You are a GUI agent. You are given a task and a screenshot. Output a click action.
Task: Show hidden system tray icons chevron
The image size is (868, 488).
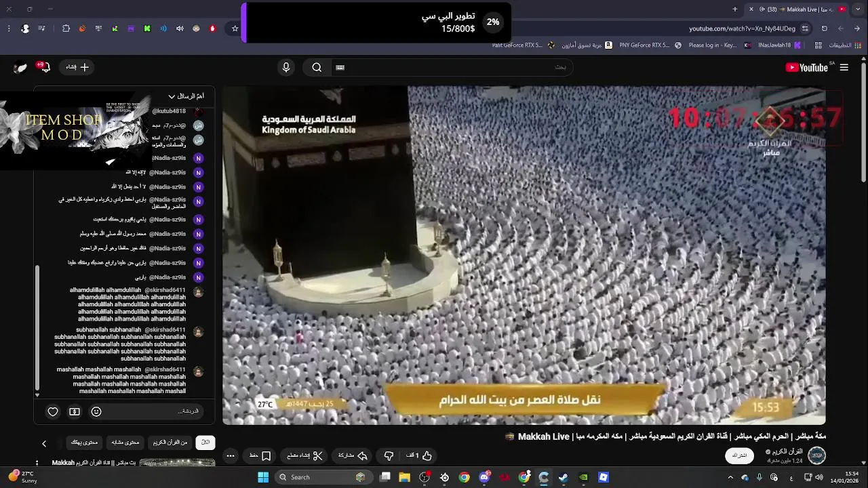coord(730,477)
